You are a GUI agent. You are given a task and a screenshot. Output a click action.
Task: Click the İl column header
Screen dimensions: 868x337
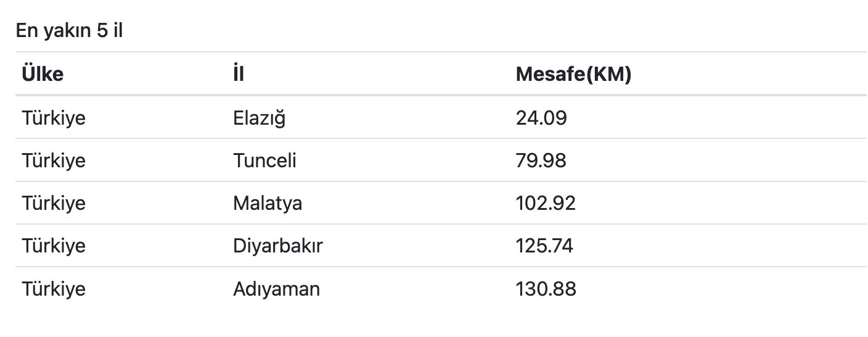(x=239, y=74)
